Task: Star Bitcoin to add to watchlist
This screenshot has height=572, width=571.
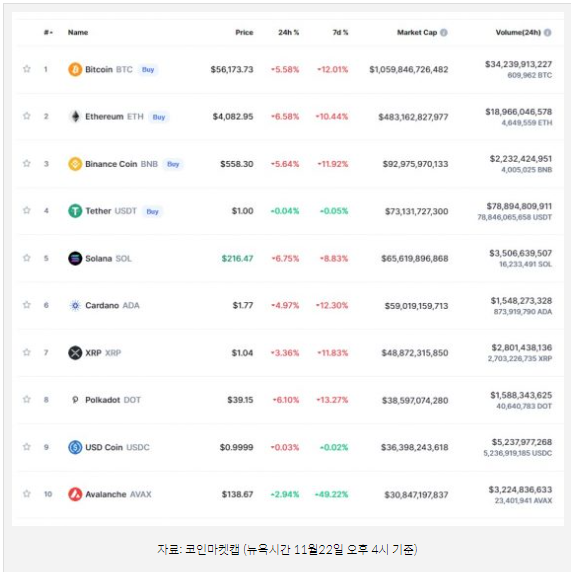Action: (27, 69)
